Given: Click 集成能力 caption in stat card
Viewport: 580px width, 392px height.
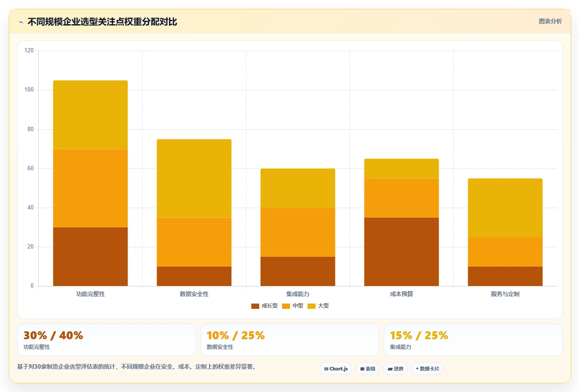Looking at the screenshot, I should click(x=400, y=347).
